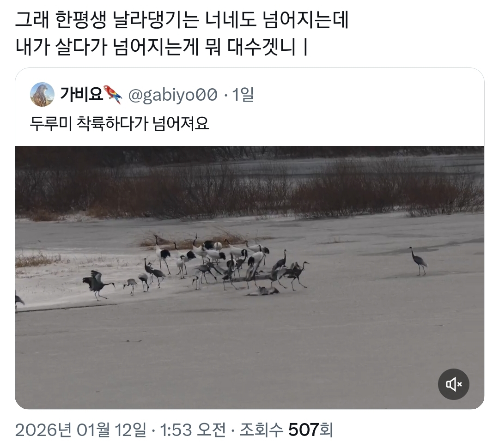This screenshot has height=448, width=499.
Task: Click the partially visible crane at video's left edge
Action: (19, 301)
